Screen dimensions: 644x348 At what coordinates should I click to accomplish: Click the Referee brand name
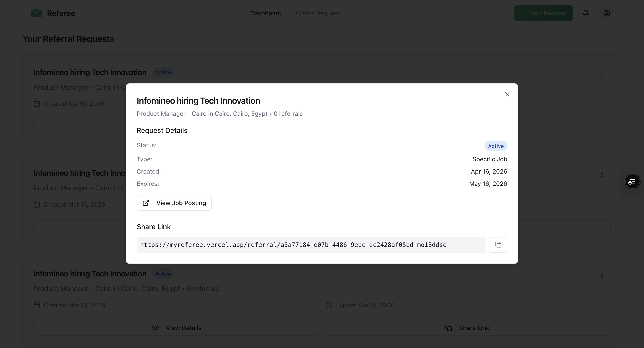click(61, 13)
